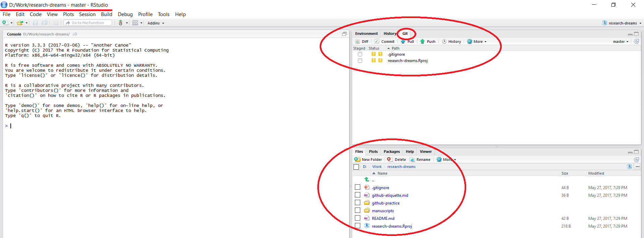Click the github-etiquette.md file icon
The image size is (644, 238).
(367, 195)
